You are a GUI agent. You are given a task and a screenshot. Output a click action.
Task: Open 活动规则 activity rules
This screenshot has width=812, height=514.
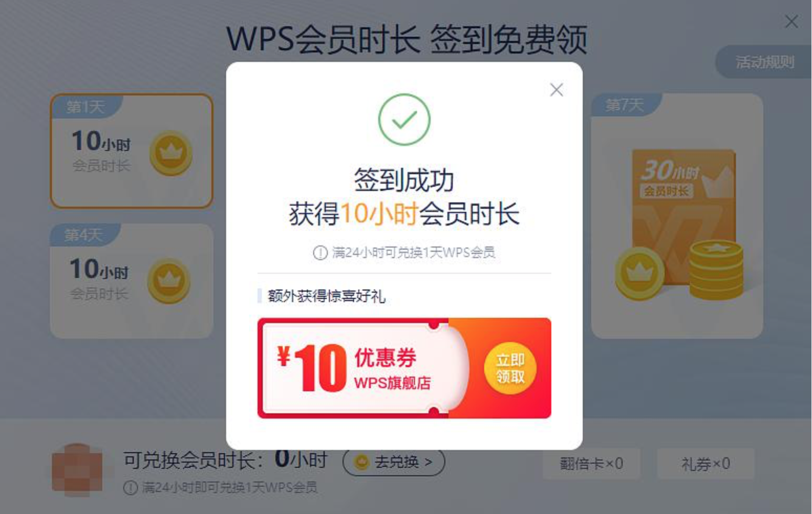764,62
